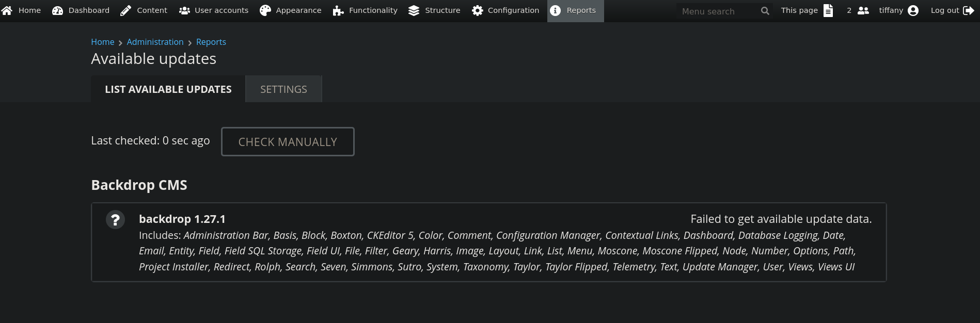Click the question mark status icon
980x323 pixels.
click(x=116, y=220)
